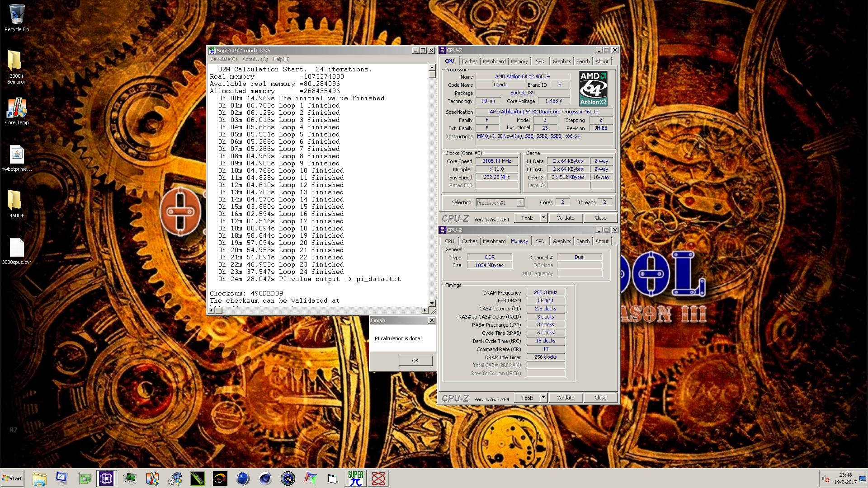Screen dimensions: 868x488
Task: Launch Core Temp from desktop
Action: [17, 112]
